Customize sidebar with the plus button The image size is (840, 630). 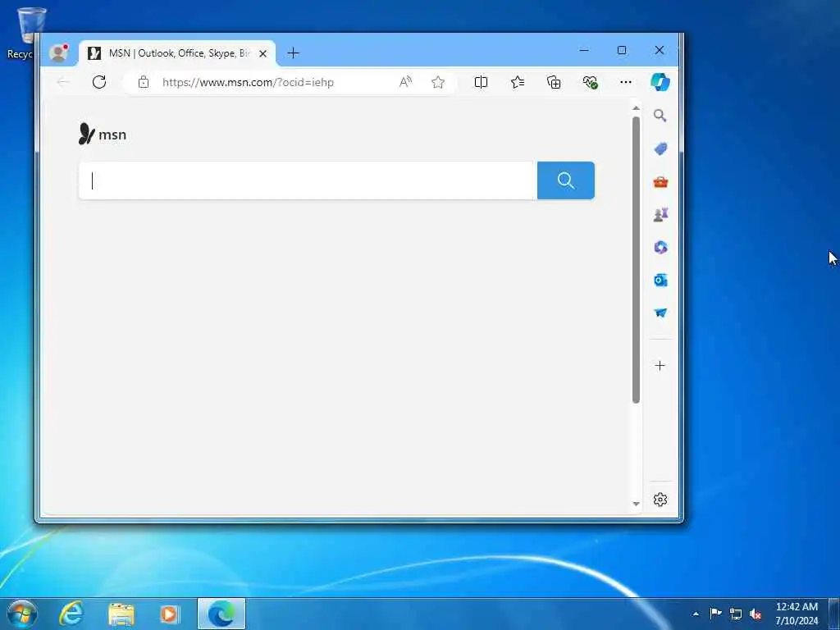(x=660, y=365)
